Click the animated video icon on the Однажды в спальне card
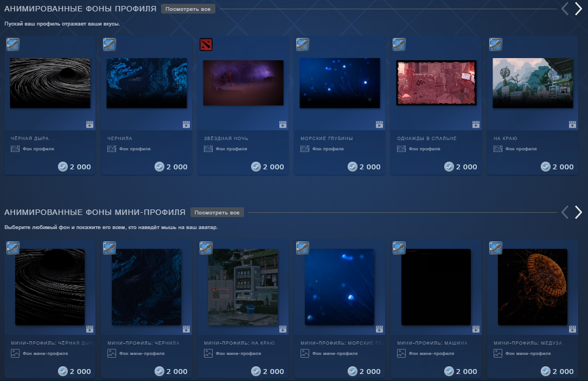The image size is (588, 381). 476,125
